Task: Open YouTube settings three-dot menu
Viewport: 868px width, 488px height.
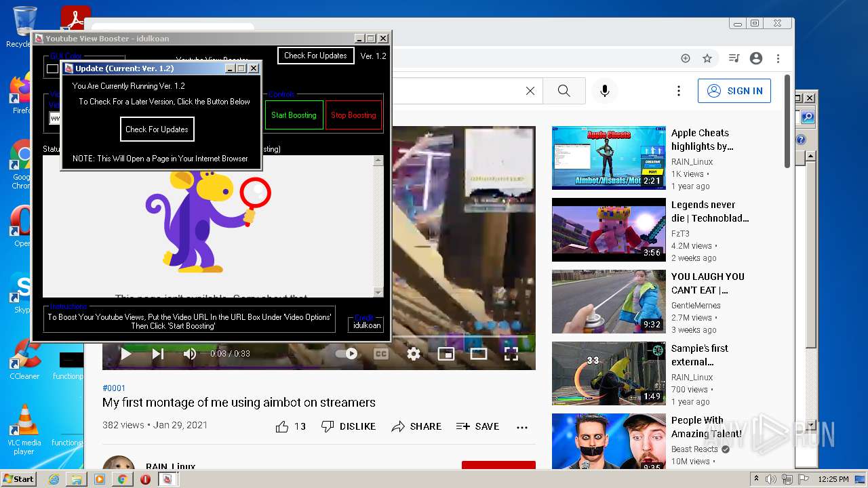Action: 678,91
